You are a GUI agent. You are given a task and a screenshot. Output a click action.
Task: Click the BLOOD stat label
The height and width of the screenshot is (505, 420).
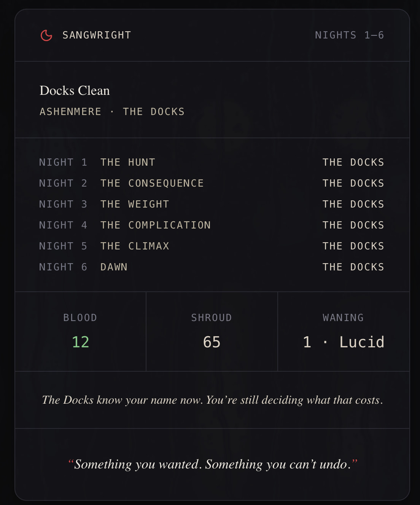80,318
